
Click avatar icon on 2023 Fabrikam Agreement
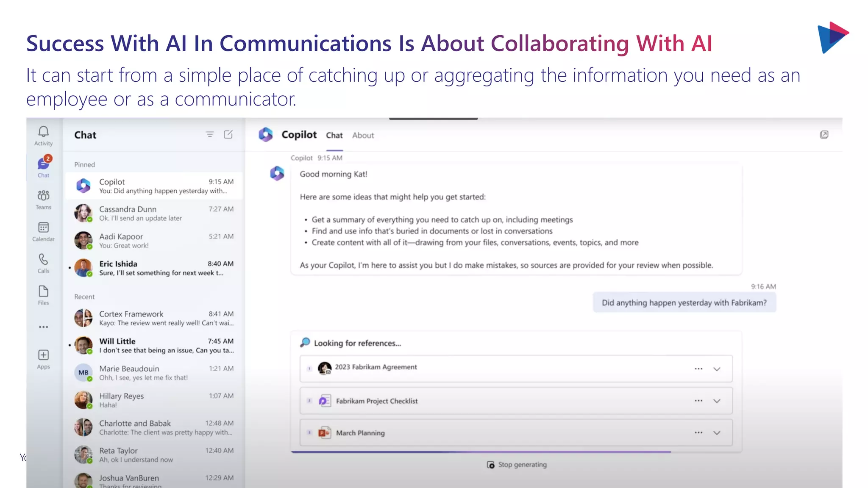point(325,368)
